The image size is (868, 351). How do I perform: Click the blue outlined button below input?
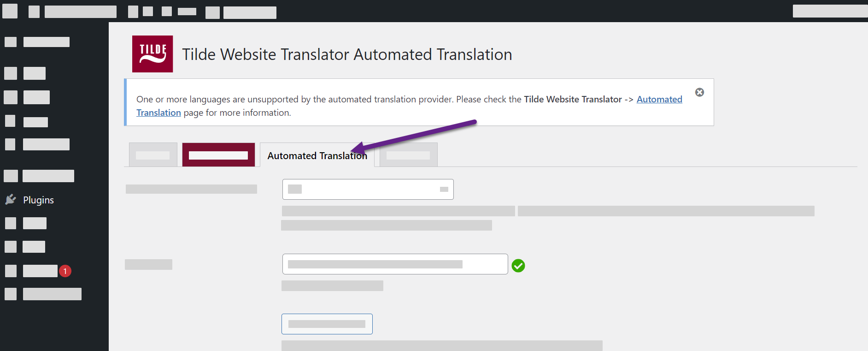(327, 324)
